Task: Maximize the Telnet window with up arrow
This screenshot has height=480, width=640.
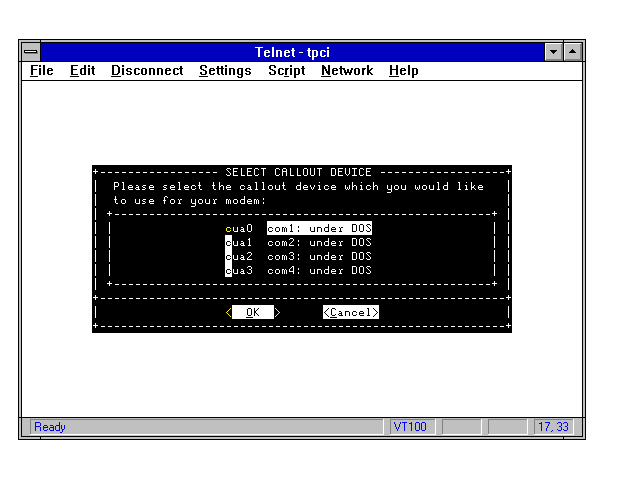Action: coord(573,51)
